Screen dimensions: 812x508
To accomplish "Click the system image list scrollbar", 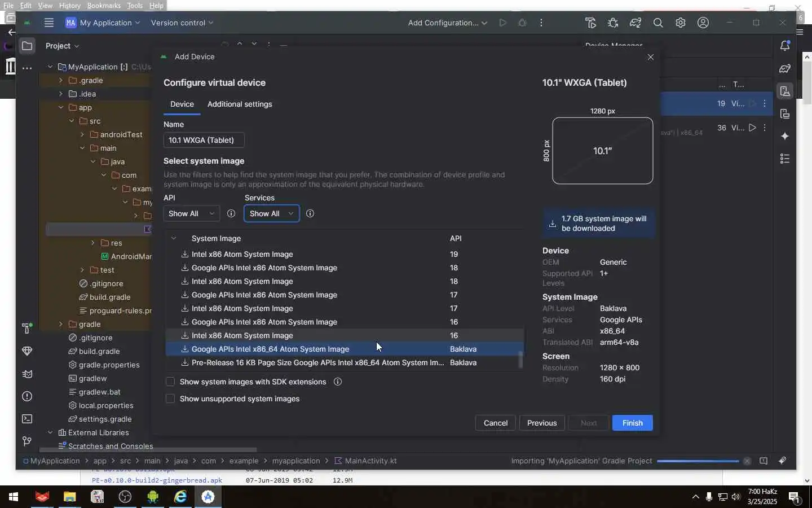I will pyautogui.click(x=520, y=359).
